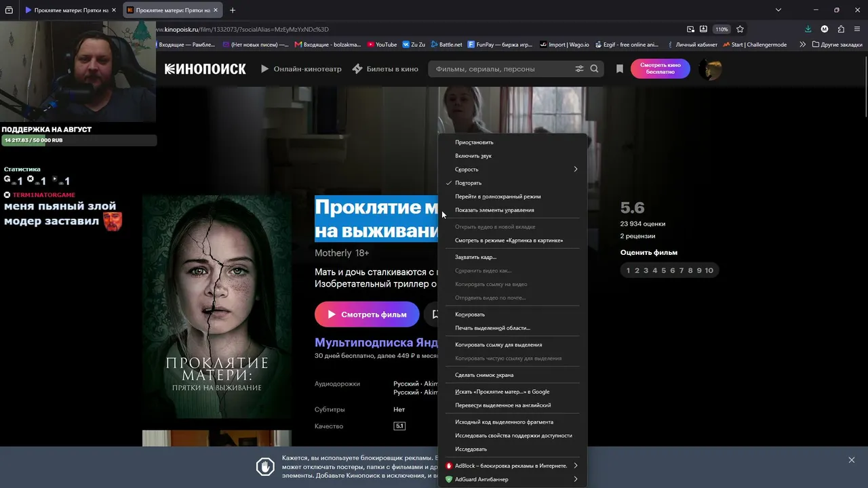Open the YouTube bookmark
The width and height of the screenshot is (868, 488).
pos(382,45)
